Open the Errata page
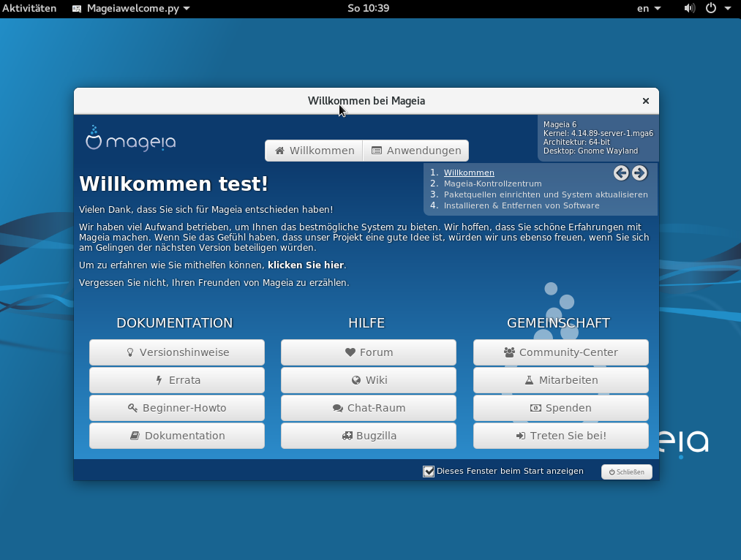The image size is (741, 560). tap(177, 380)
